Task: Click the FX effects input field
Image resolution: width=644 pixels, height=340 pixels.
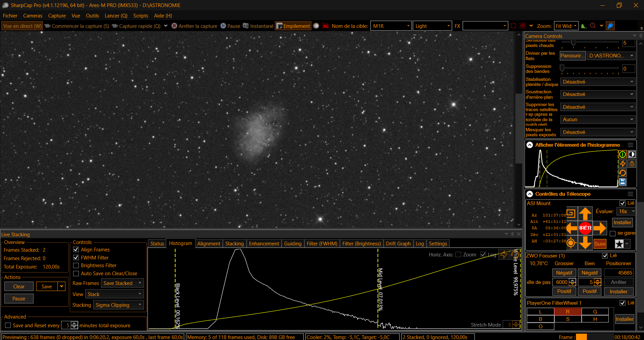Action: point(485,26)
